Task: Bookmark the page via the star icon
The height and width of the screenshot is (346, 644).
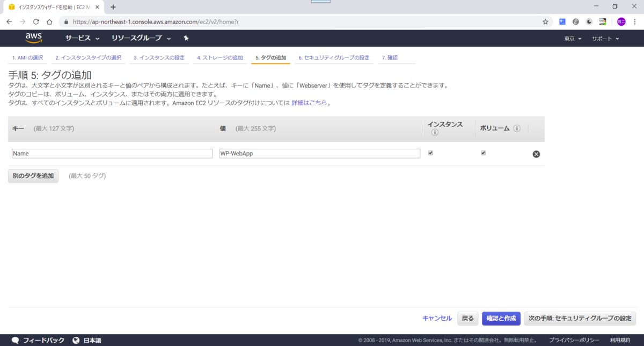Action: [x=545, y=21]
